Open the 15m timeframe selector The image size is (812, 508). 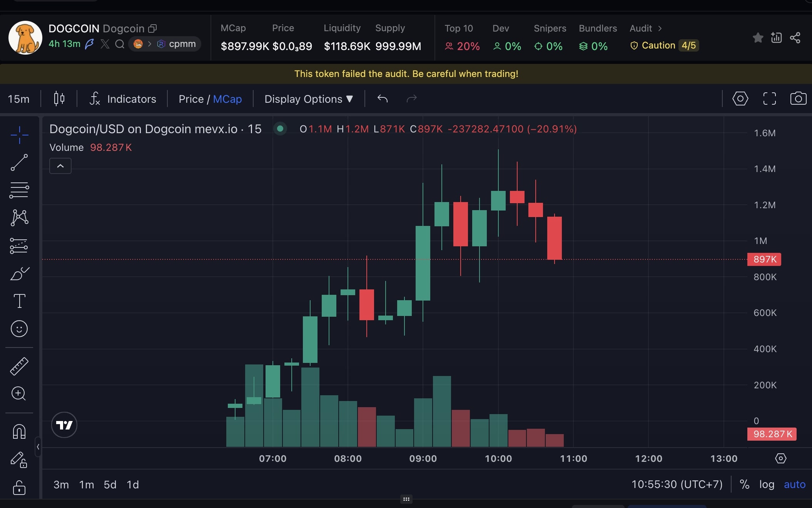coord(18,99)
